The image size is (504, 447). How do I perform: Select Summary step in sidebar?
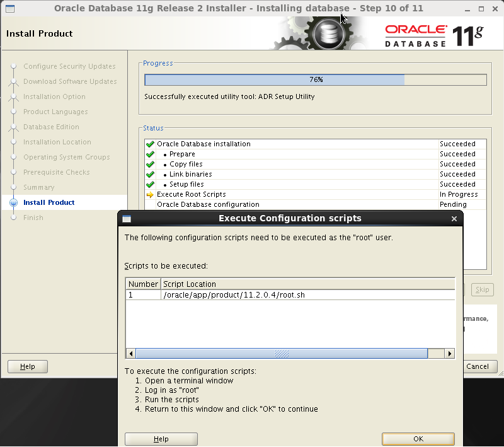[39, 187]
